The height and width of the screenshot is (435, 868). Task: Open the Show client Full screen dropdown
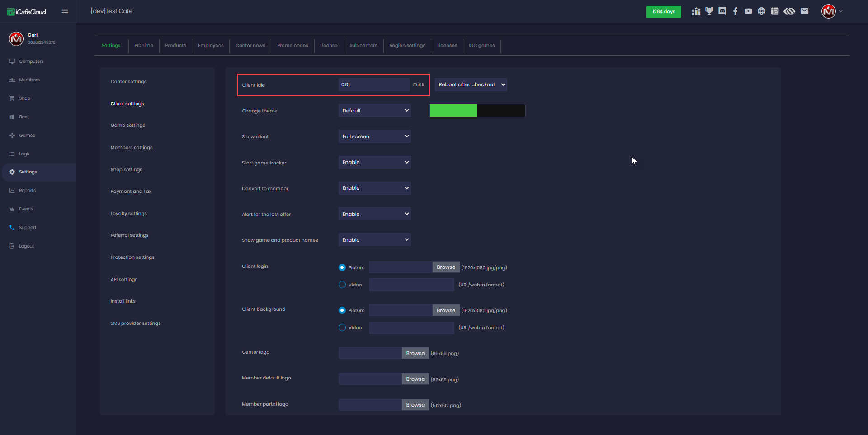[x=374, y=136]
